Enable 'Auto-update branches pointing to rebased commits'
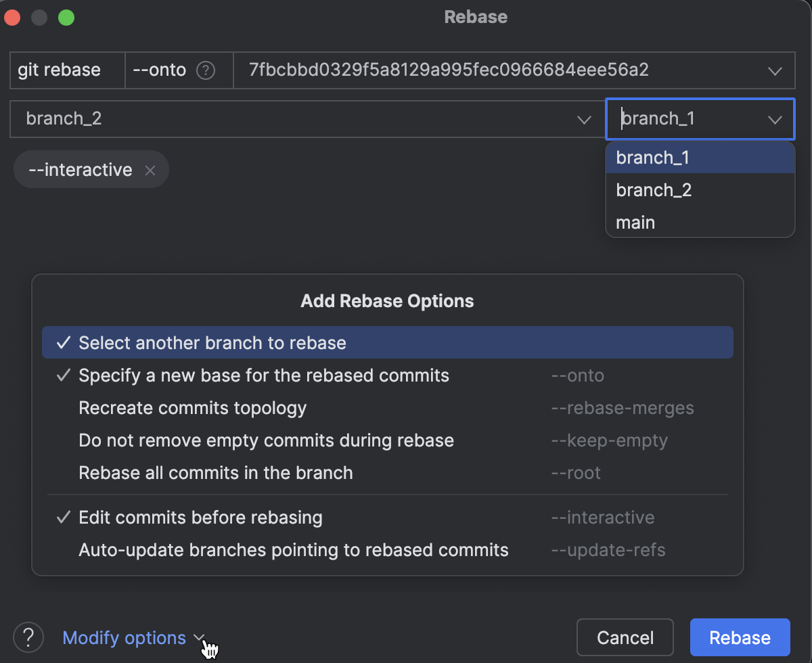The width and height of the screenshot is (812, 663). [294, 549]
